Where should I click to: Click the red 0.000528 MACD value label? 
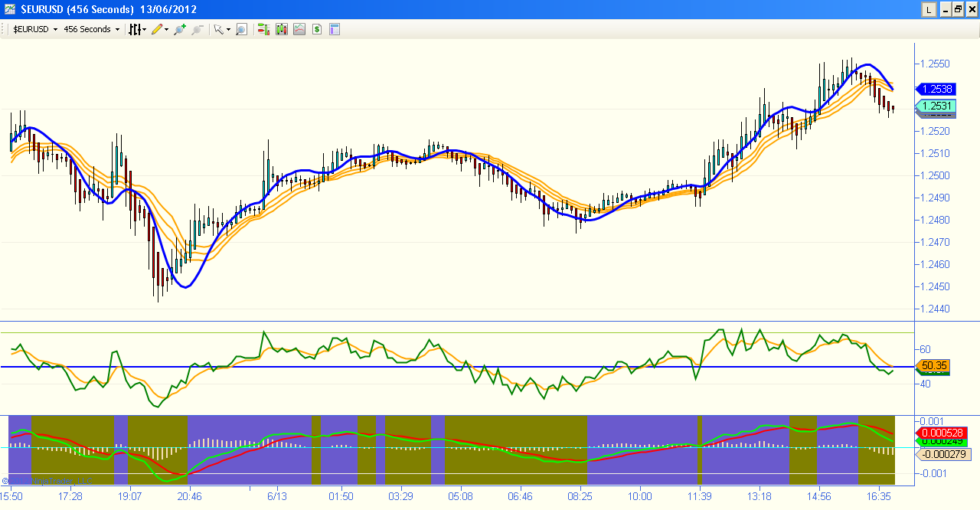coord(942,433)
